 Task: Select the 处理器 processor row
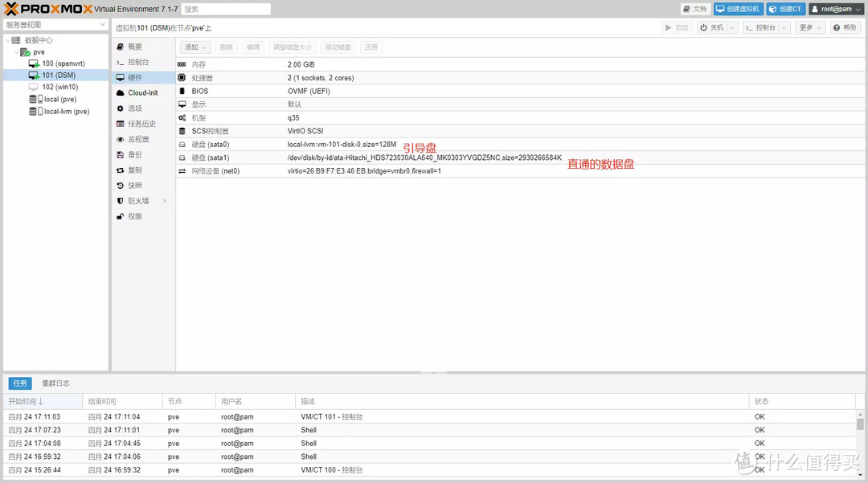pyautogui.click(x=520, y=78)
